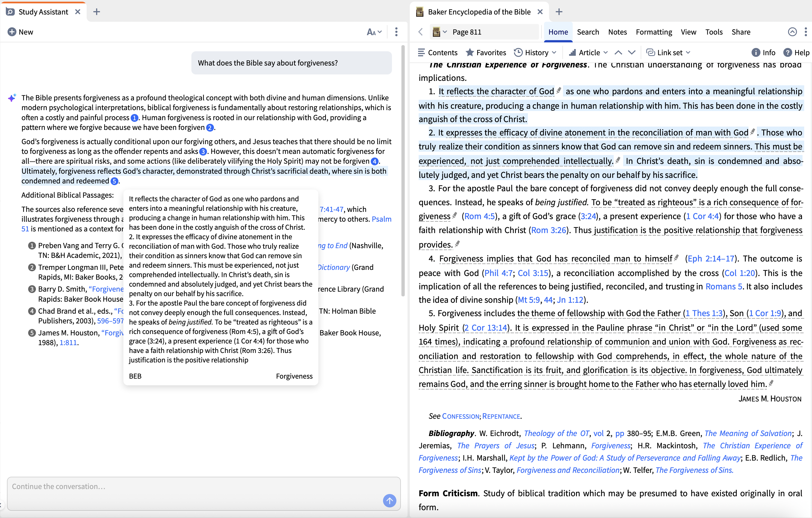Click the Help question mark icon
812x518 pixels.
click(x=787, y=52)
